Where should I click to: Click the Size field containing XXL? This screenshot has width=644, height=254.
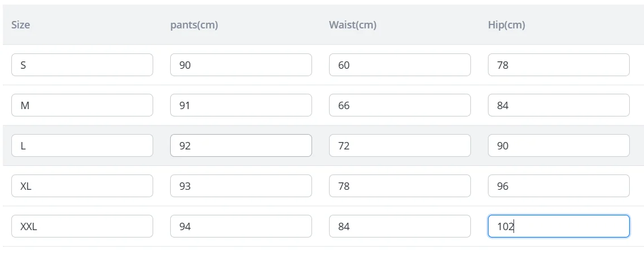point(82,226)
